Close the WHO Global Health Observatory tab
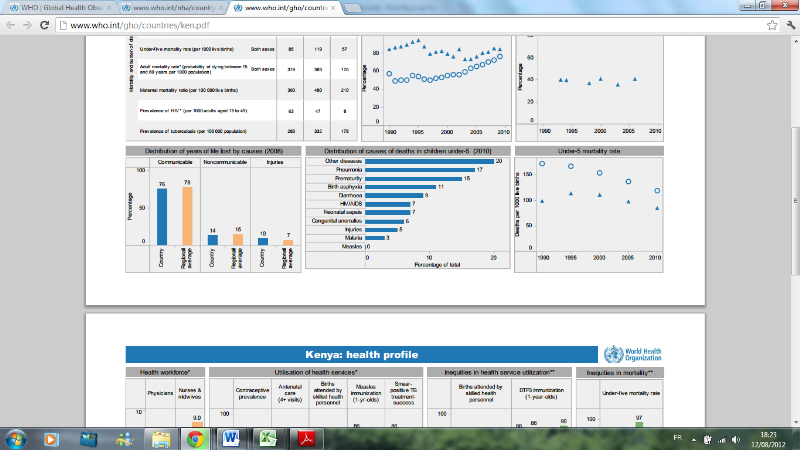 109,8
